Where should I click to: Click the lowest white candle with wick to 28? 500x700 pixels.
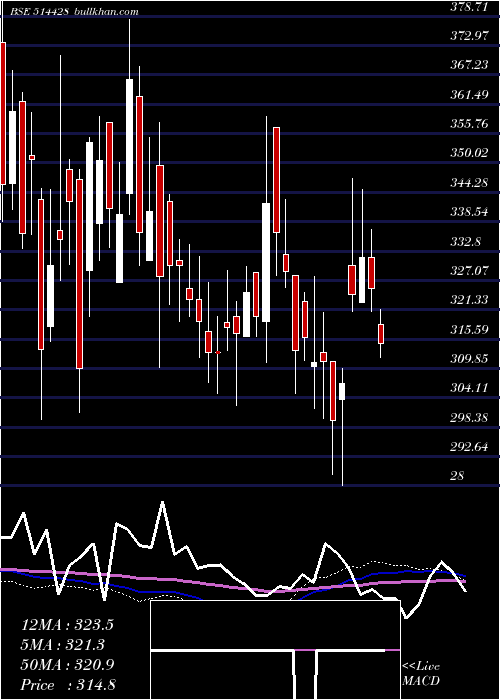(x=342, y=391)
